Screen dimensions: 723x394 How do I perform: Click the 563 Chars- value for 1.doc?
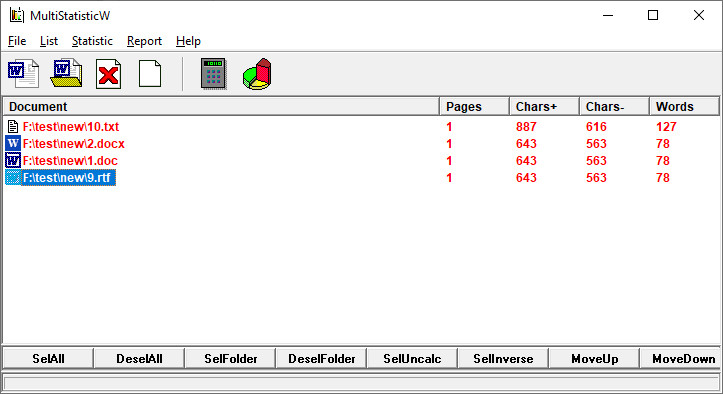pyautogui.click(x=596, y=161)
